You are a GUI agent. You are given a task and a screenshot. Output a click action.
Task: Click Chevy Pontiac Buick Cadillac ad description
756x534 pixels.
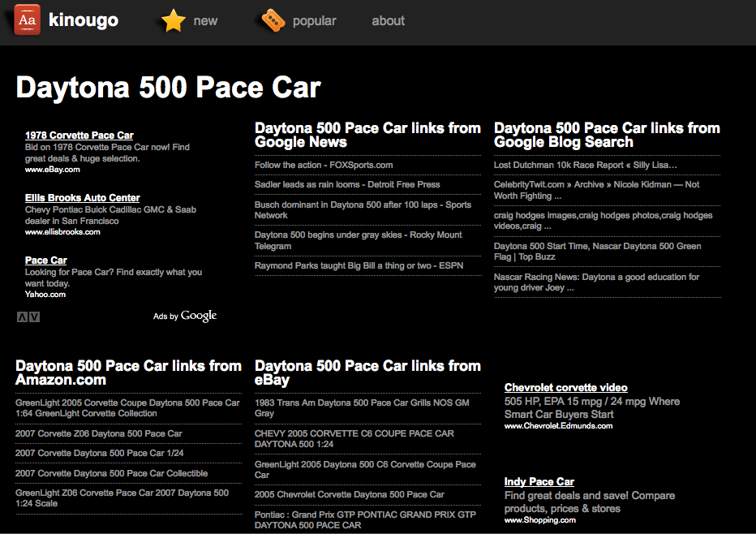pos(110,215)
